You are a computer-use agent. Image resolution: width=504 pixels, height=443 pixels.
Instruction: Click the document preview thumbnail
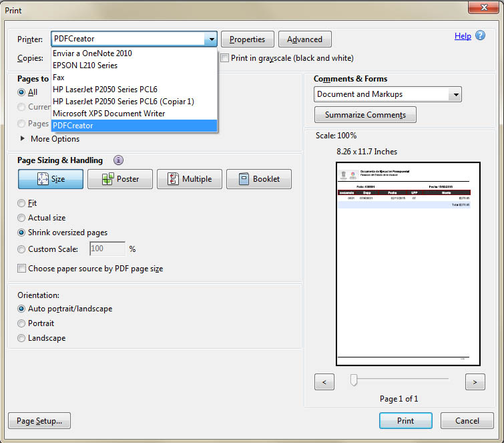tap(408, 264)
